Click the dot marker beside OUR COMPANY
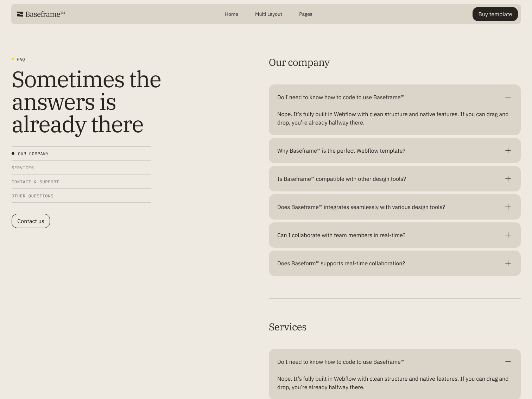 pyautogui.click(x=13, y=153)
